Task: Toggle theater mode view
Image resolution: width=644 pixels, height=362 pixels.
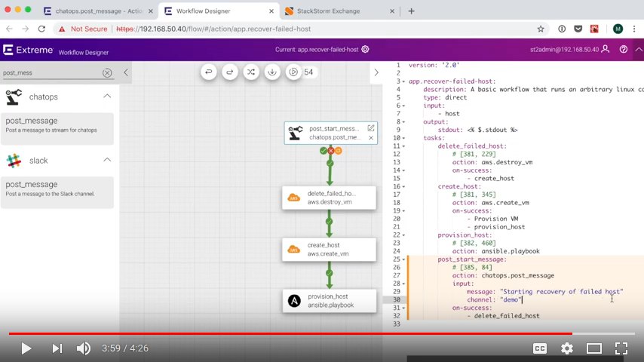Action: (x=594, y=348)
